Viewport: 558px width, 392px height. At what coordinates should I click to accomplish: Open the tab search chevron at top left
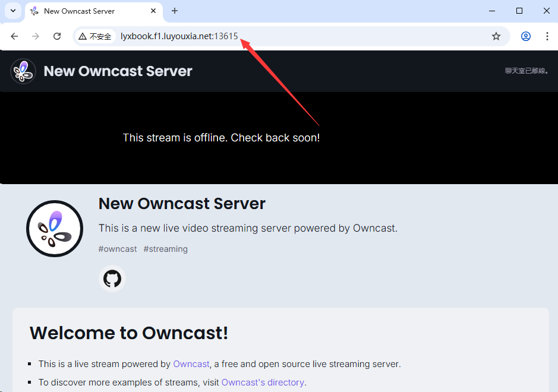pos(12,11)
